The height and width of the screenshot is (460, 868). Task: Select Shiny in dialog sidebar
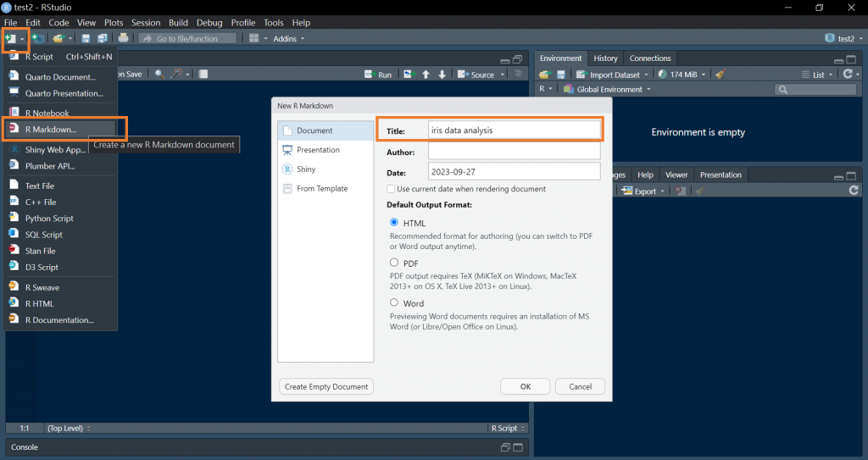(x=325, y=169)
